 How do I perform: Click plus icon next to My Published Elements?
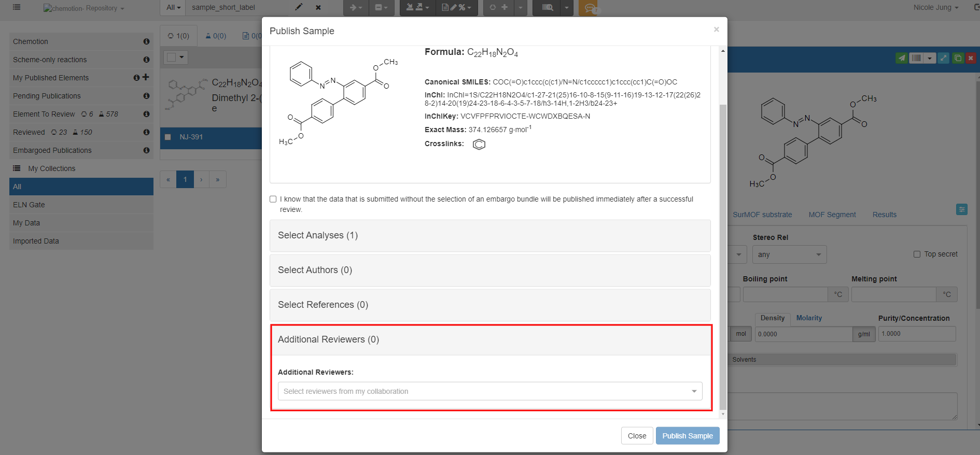point(146,77)
